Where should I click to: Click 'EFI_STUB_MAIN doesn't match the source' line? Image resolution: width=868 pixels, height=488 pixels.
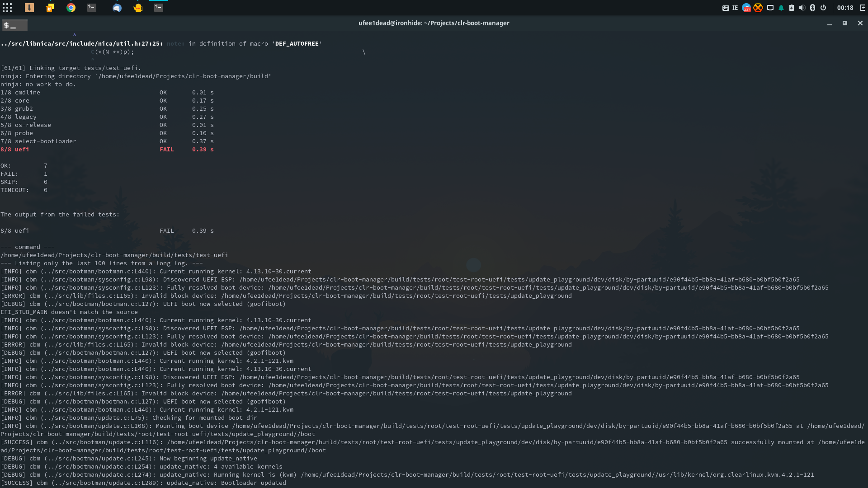(x=69, y=312)
